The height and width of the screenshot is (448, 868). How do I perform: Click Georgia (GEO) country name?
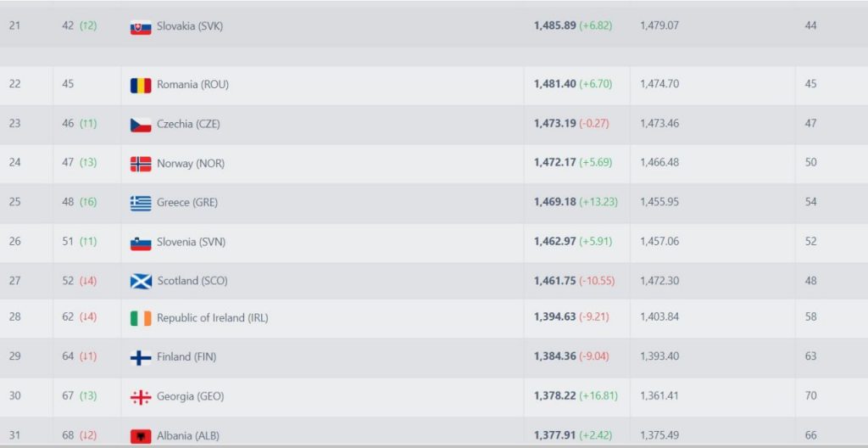190,396
